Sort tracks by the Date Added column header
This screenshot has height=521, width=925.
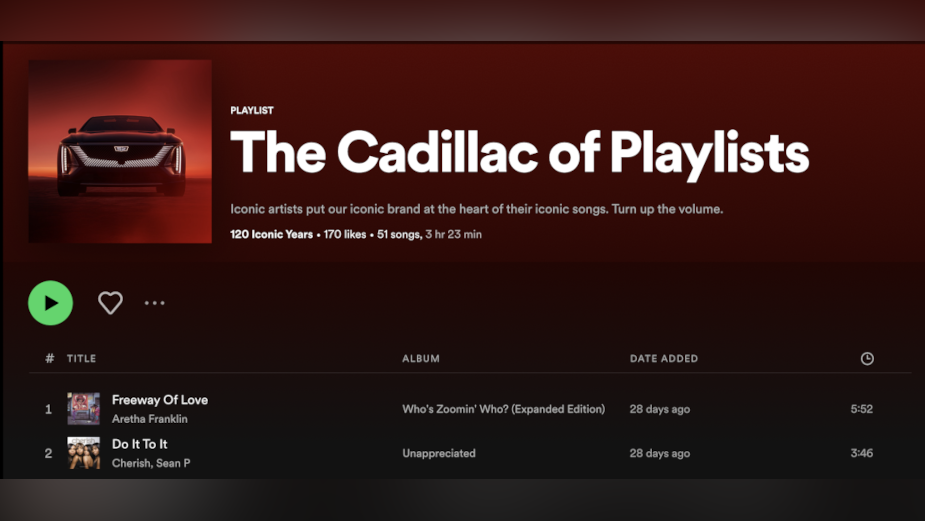click(663, 359)
